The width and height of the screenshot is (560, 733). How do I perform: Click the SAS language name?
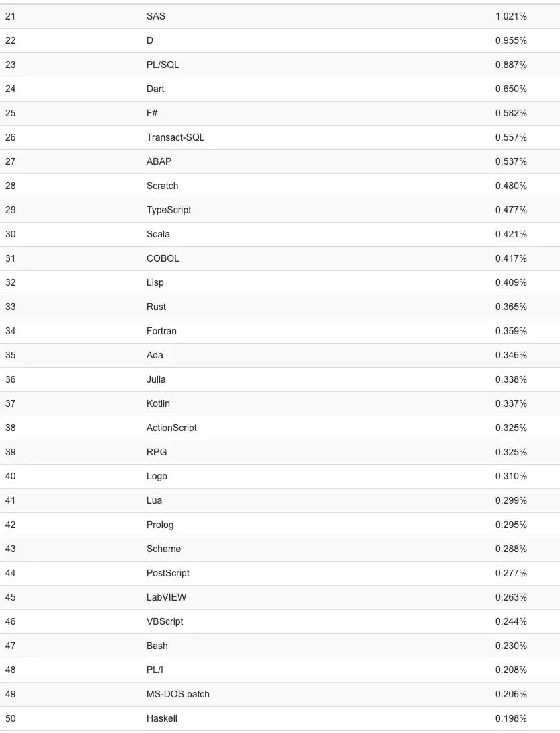(x=155, y=16)
